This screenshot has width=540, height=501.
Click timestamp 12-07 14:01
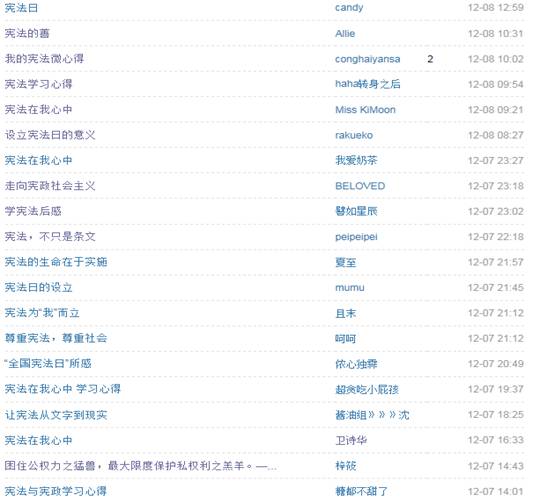pyautogui.click(x=496, y=491)
